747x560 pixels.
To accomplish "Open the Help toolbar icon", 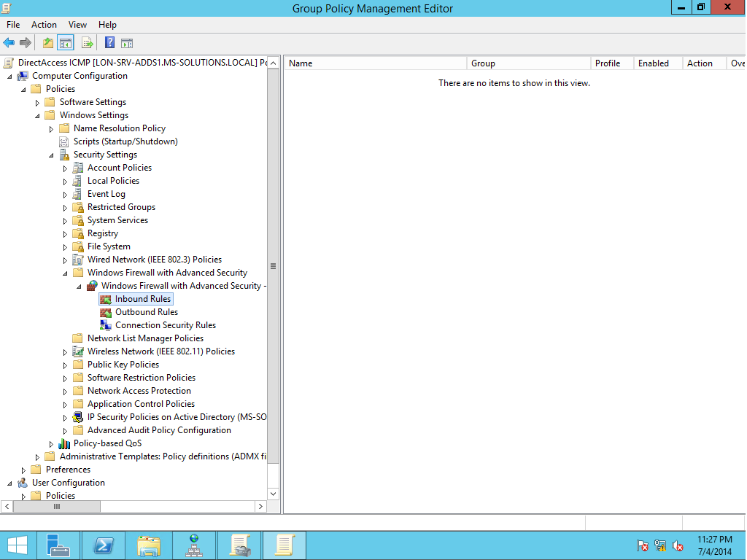I will click(109, 43).
